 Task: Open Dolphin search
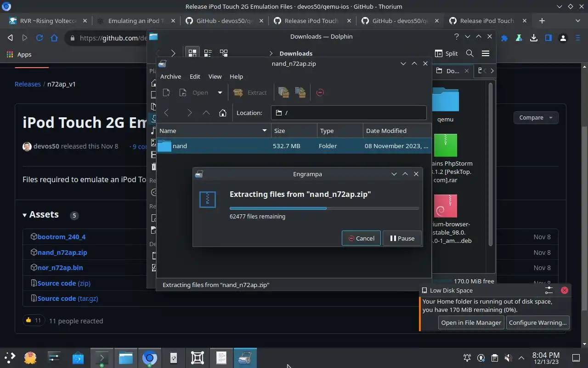pyautogui.click(x=469, y=53)
